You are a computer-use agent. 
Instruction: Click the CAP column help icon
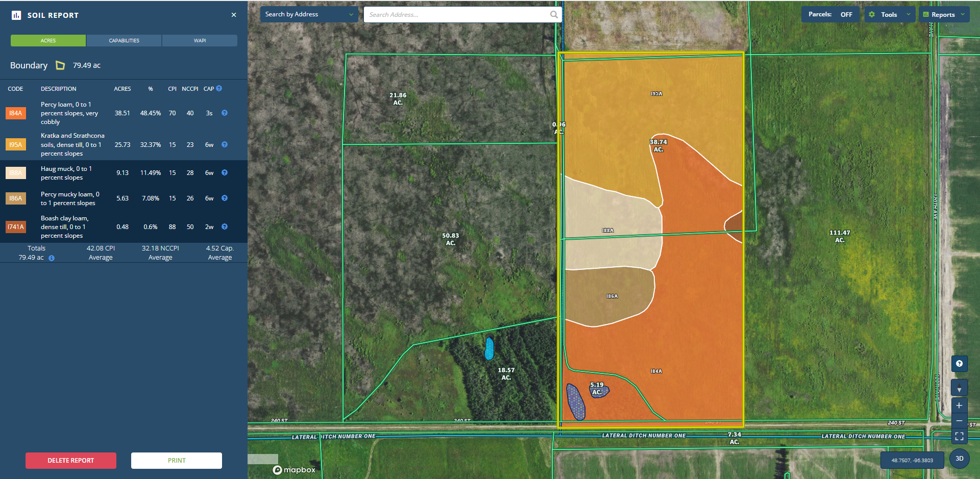click(x=219, y=88)
